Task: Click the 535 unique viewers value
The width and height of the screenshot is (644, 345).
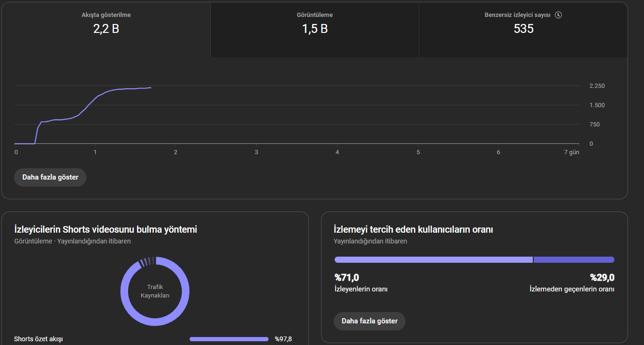Action: [523, 29]
